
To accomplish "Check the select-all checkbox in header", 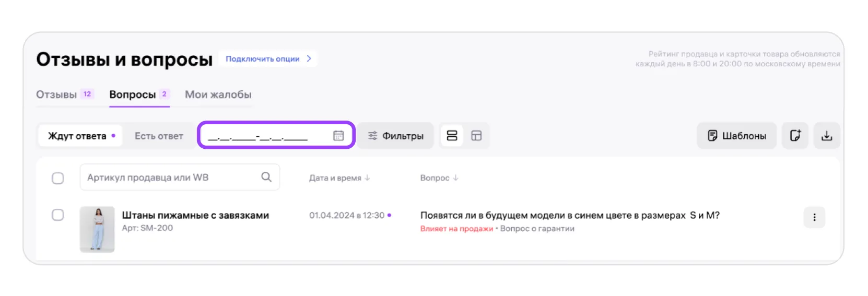I will [58, 178].
